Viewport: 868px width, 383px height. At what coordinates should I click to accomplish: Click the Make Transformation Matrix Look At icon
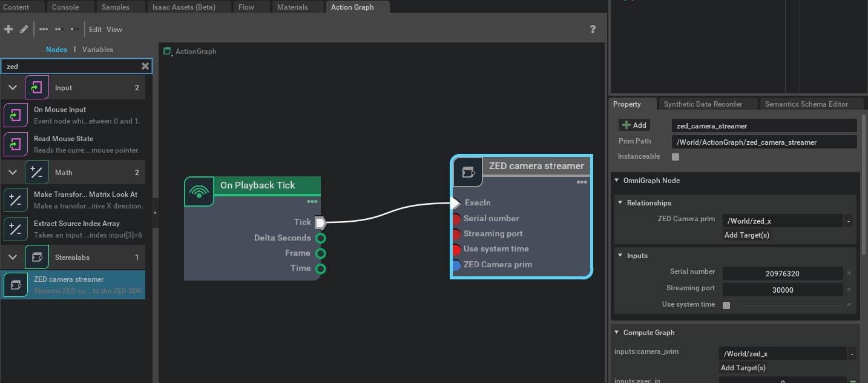[x=16, y=199]
